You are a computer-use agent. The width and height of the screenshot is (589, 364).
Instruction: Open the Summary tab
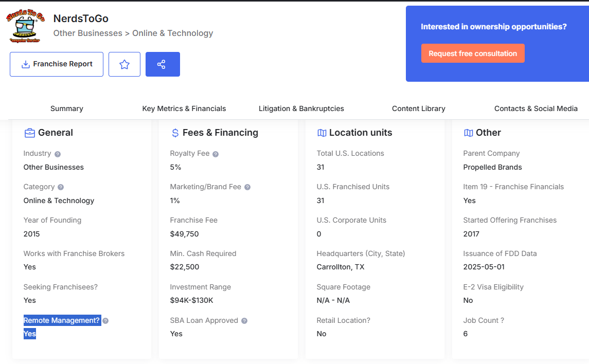[x=67, y=108]
